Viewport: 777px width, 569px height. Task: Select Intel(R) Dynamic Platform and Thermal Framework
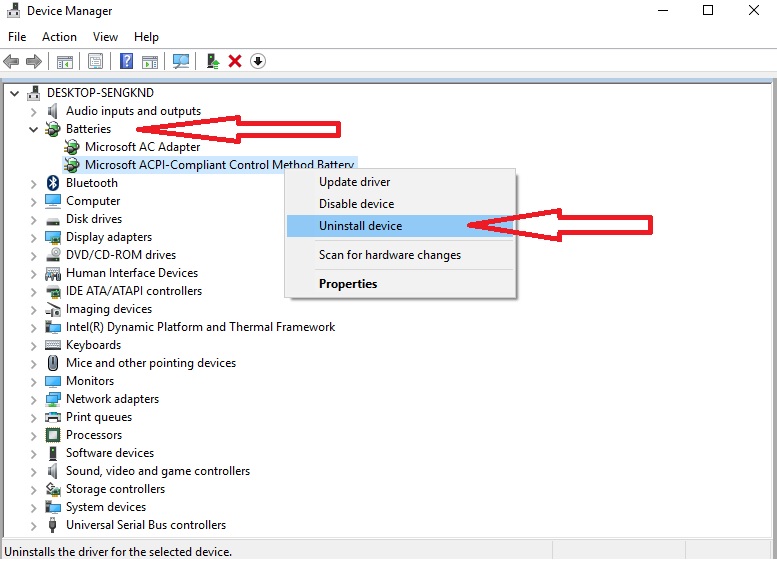pyautogui.click(x=200, y=327)
